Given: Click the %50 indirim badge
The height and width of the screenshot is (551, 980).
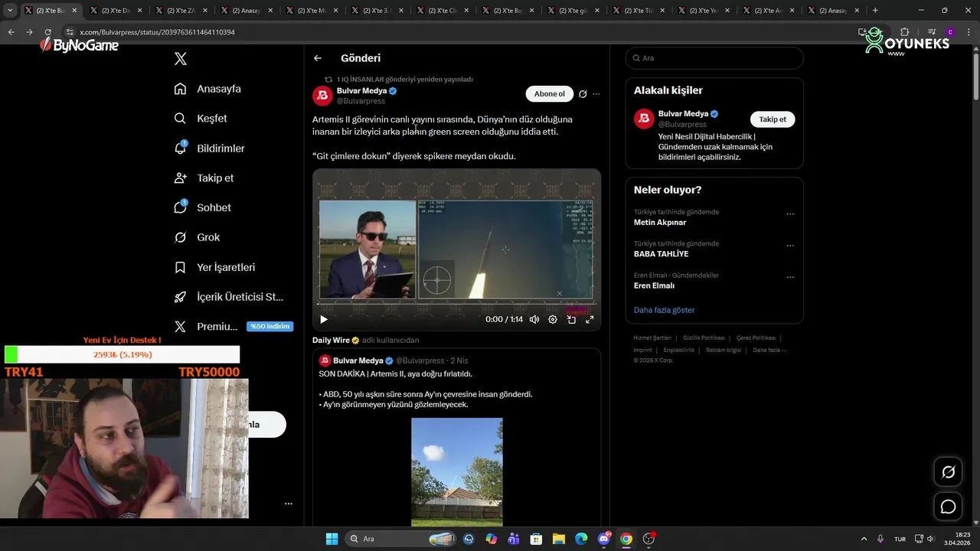Looking at the screenshot, I should [x=269, y=327].
